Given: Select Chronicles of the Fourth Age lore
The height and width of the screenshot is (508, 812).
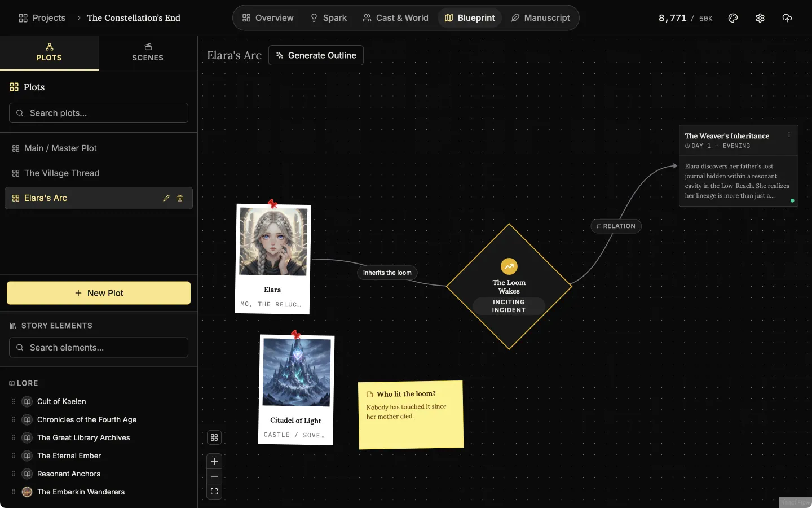Looking at the screenshot, I should (87, 419).
